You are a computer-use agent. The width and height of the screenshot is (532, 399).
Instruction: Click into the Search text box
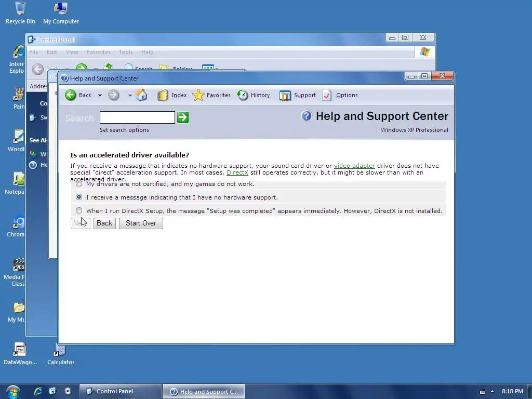137,117
